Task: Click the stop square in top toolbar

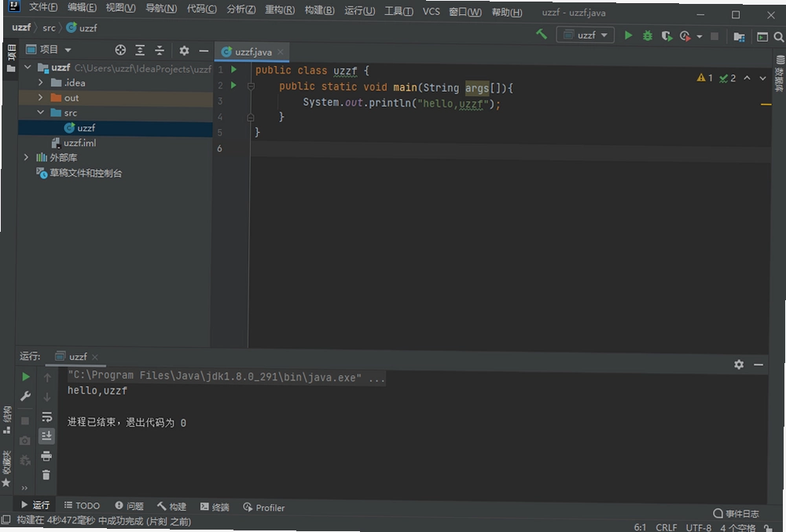Action: pyautogui.click(x=714, y=36)
